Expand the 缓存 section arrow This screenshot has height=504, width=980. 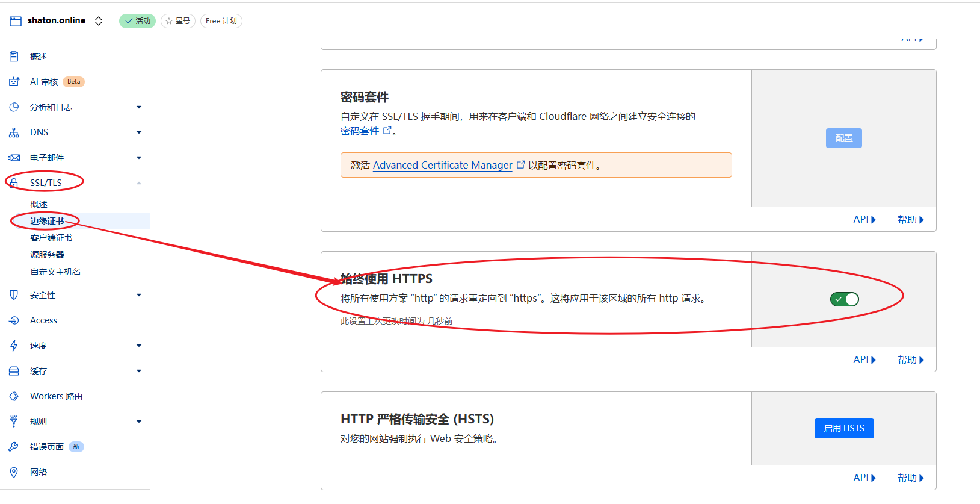[x=139, y=371]
